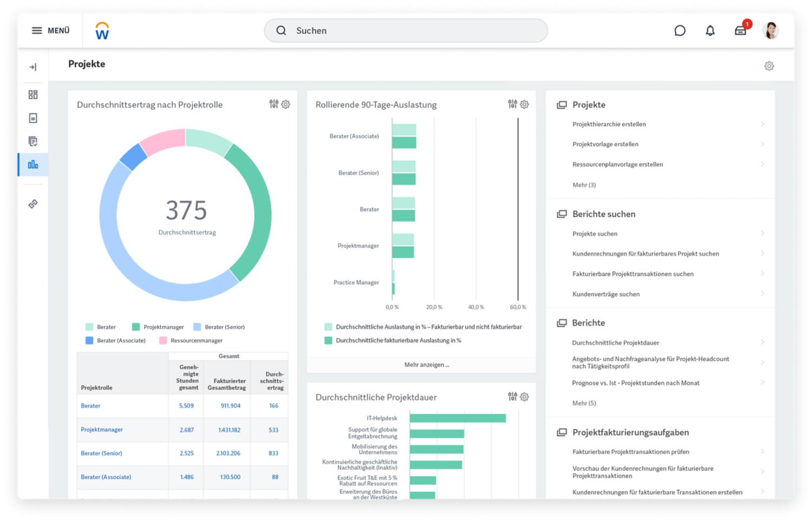Open the checklist documents icon in sidebar
Viewport: 812px width, 521px height.
tap(33, 141)
